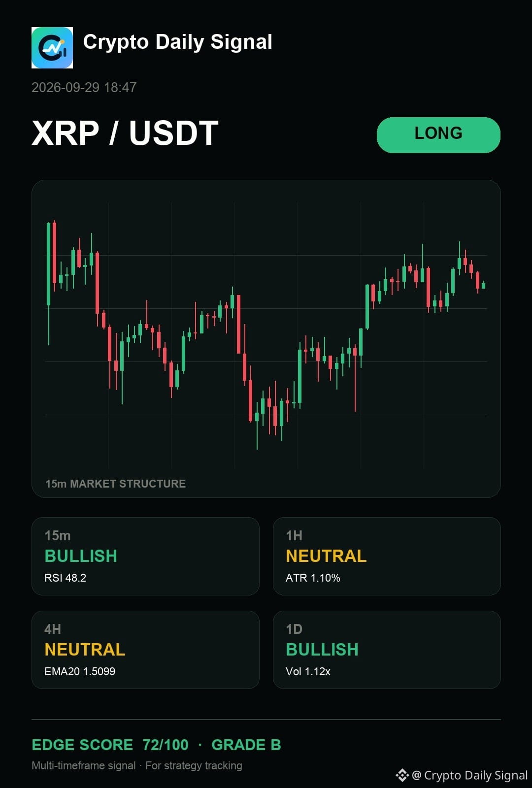Select the 4H NEUTRAL timeframe card
The width and height of the screenshot is (532, 788).
pyautogui.click(x=145, y=650)
